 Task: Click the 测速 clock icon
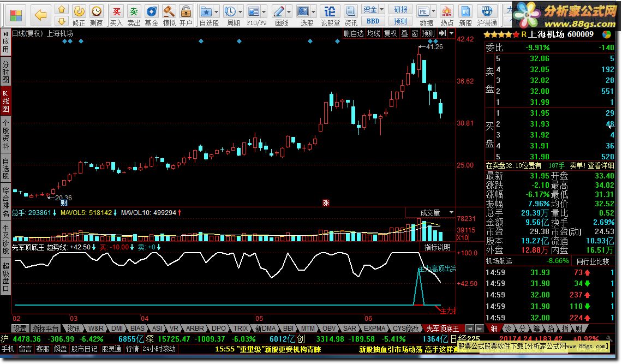pyautogui.click(x=96, y=11)
